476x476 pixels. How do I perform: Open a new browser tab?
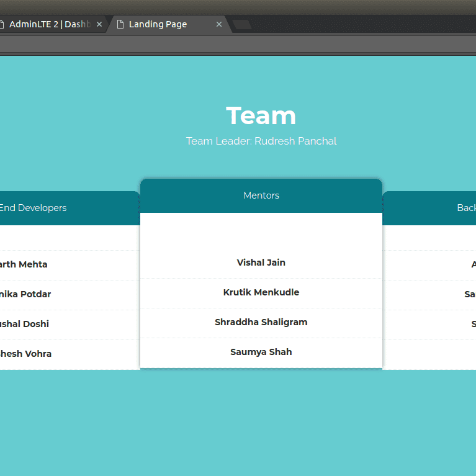point(242,25)
